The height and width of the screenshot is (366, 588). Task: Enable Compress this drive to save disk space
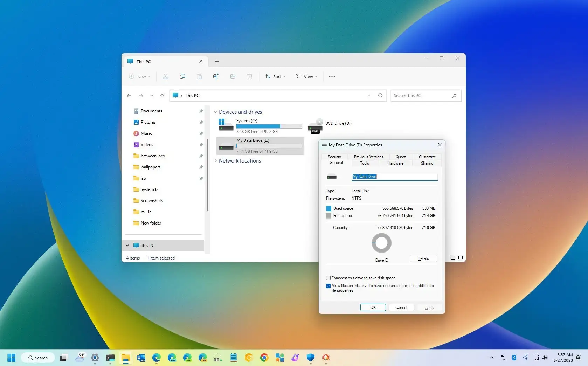(328, 278)
